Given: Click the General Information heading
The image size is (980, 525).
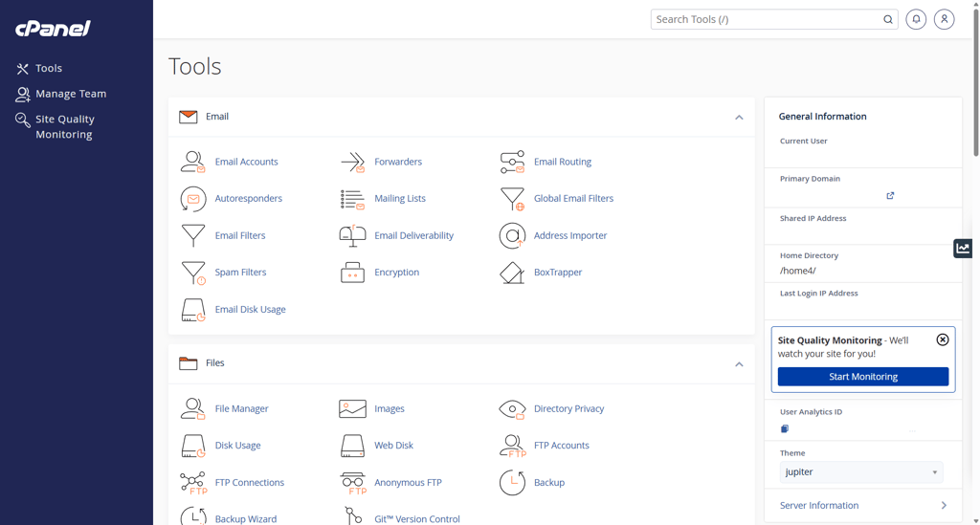Looking at the screenshot, I should [x=822, y=116].
